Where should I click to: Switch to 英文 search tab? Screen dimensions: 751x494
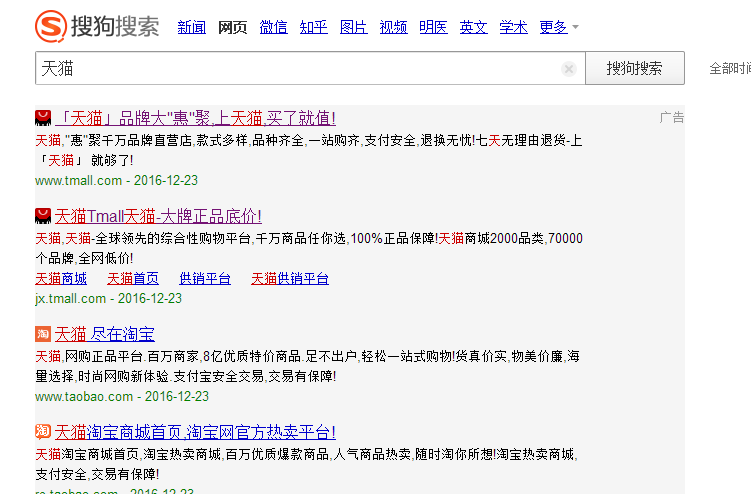[474, 27]
